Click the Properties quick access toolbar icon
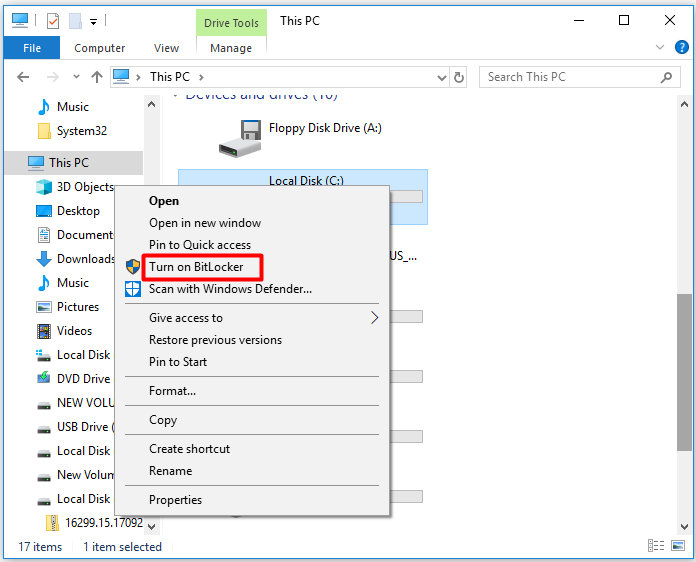This screenshot has width=696, height=562. click(x=53, y=20)
